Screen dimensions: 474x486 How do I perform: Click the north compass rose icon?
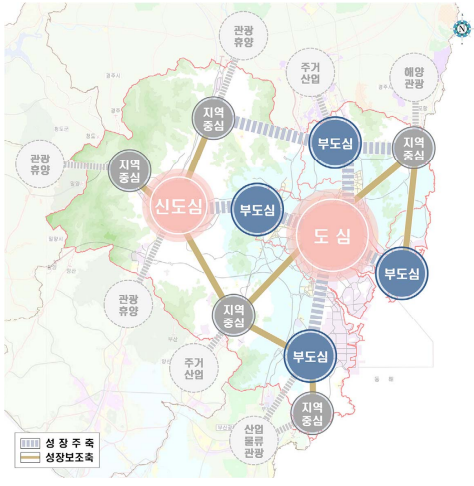click(x=462, y=29)
